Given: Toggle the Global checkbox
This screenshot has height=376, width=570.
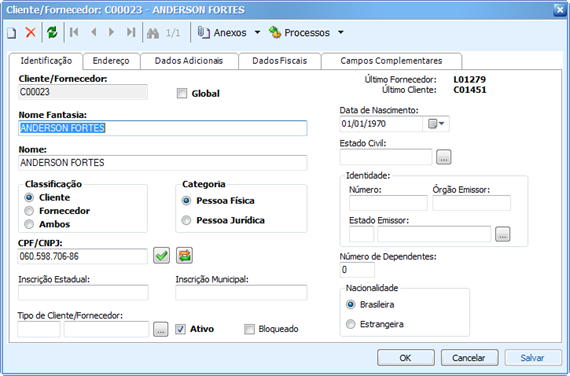Looking at the screenshot, I should pyautogui.click(x=182, y=93).
